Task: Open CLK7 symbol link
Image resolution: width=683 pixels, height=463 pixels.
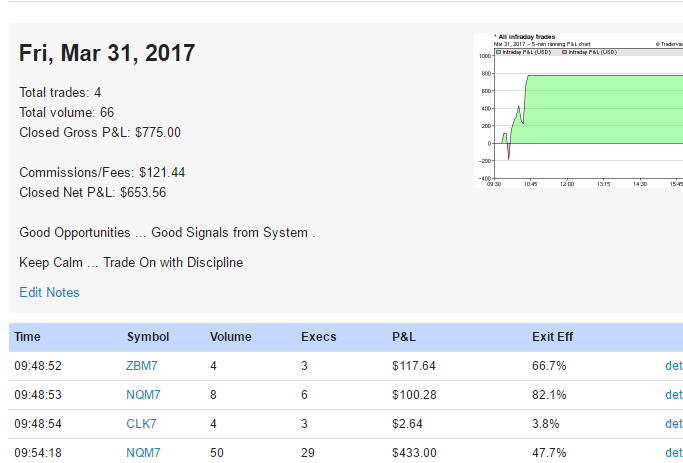Action: (141, 424)
